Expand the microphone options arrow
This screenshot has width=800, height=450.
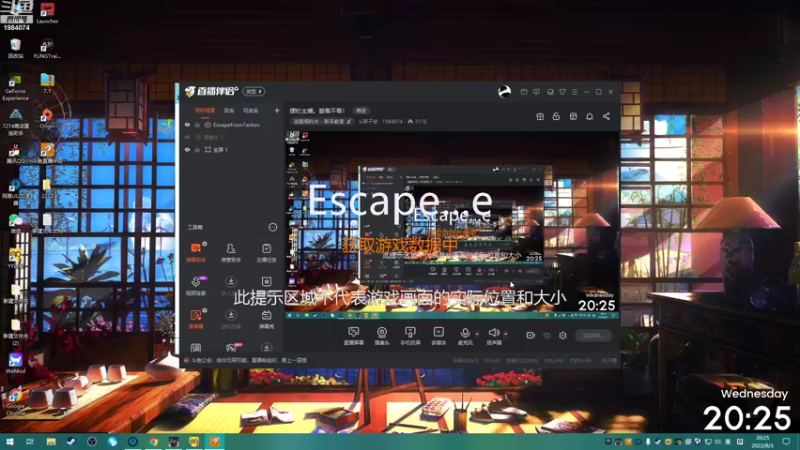(x=477, y=334)
